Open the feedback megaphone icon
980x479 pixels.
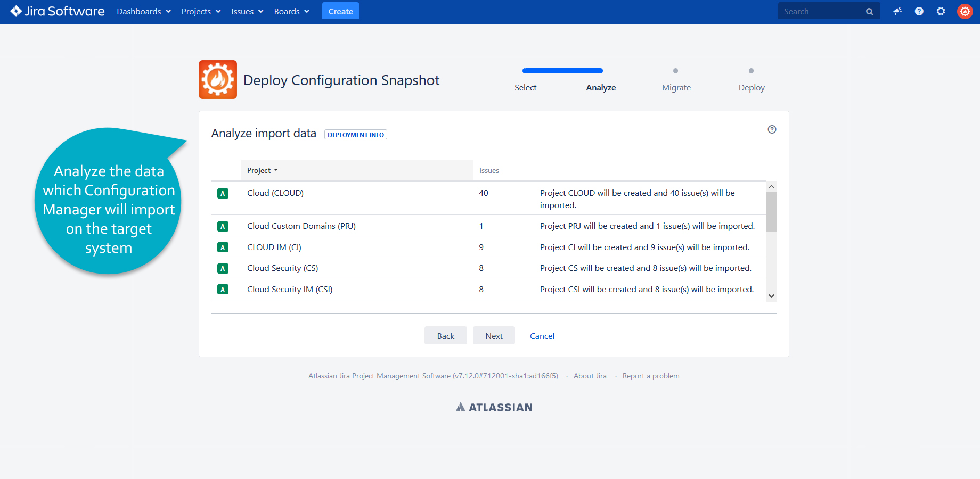click(897, 11)
